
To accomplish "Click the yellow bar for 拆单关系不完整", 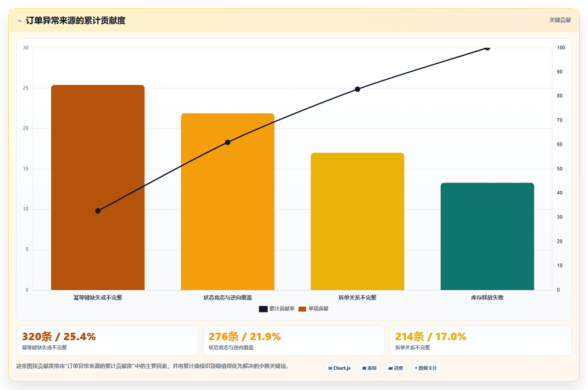I will point(358,222).
